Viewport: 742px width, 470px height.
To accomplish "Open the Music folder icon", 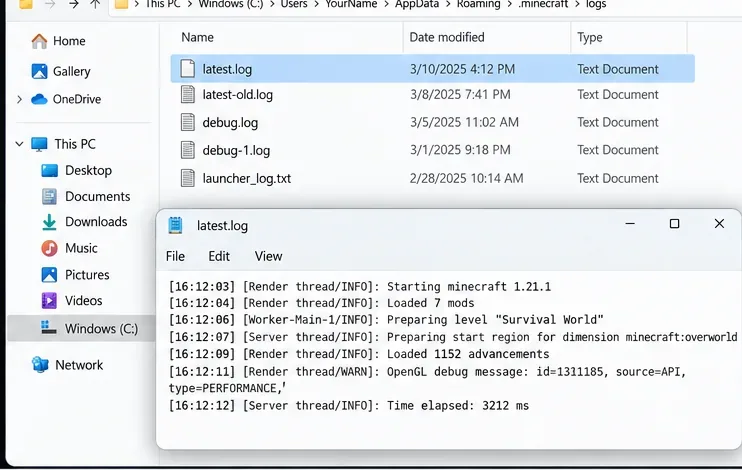I will (x=49, y=248).
